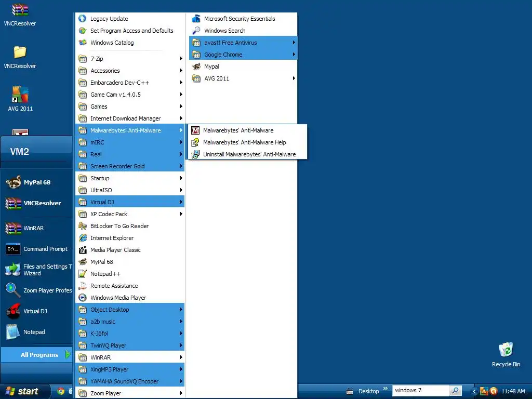Open Real program group
The image size is (532, 399).
point(129,154)
